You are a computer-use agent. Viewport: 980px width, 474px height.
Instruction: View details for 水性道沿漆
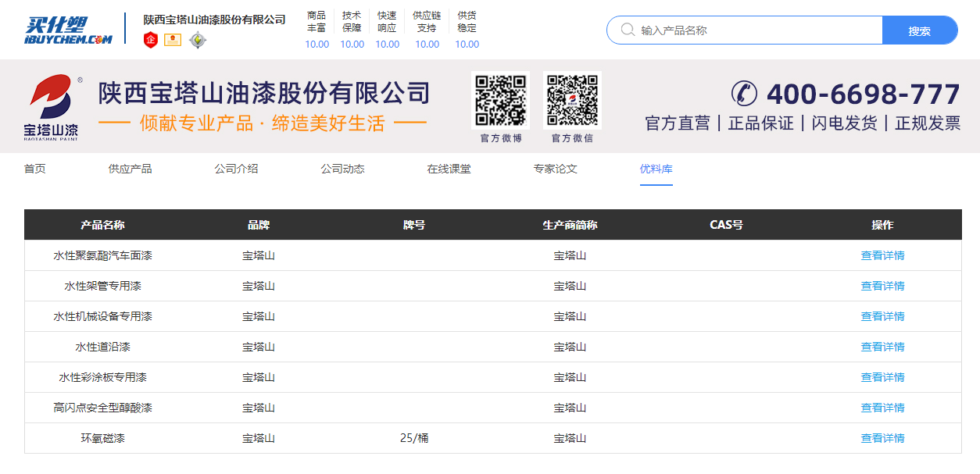[x=883, y=347]
